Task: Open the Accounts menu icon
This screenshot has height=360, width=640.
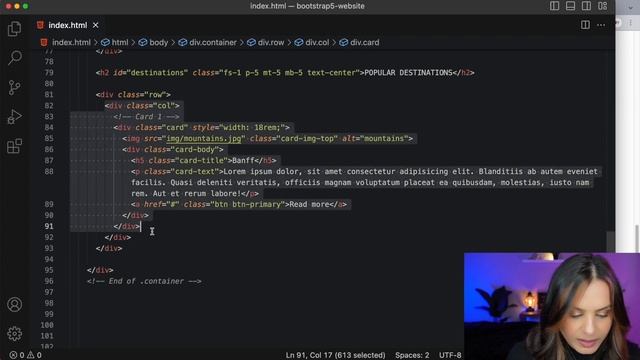Action: coord(15,304)
